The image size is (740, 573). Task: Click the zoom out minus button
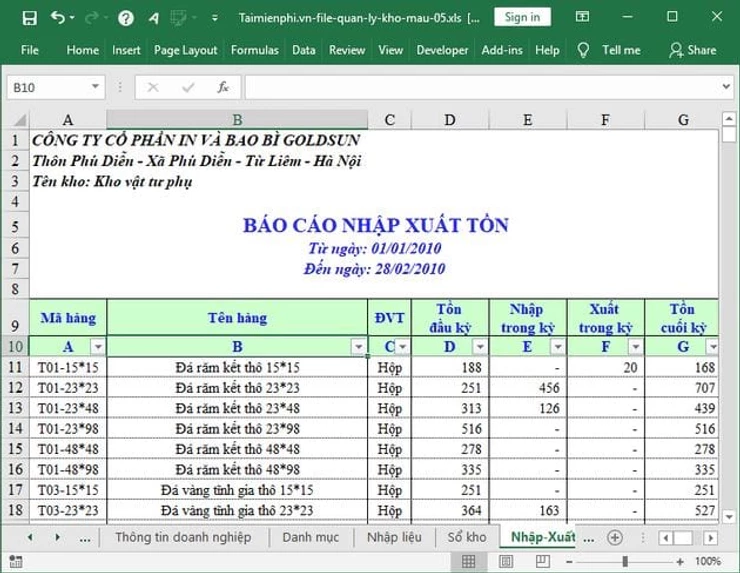coord(569,562)
